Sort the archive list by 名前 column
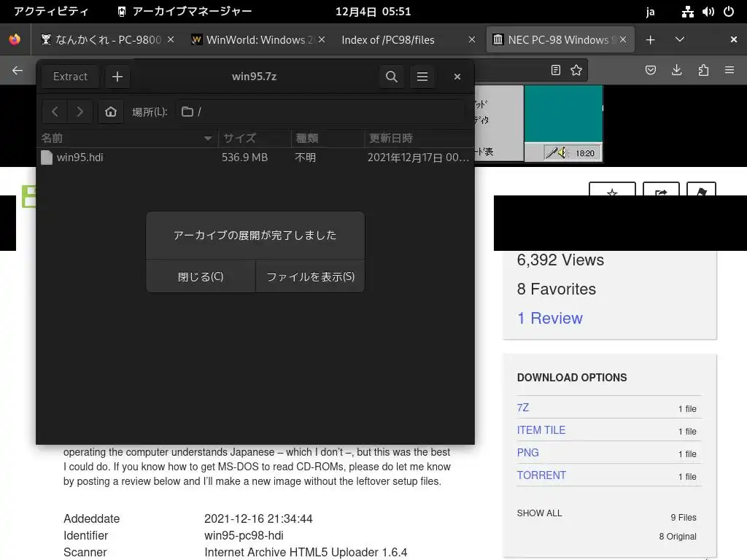The height and width of the screenshot is (560, 747). tap(127, 139)
